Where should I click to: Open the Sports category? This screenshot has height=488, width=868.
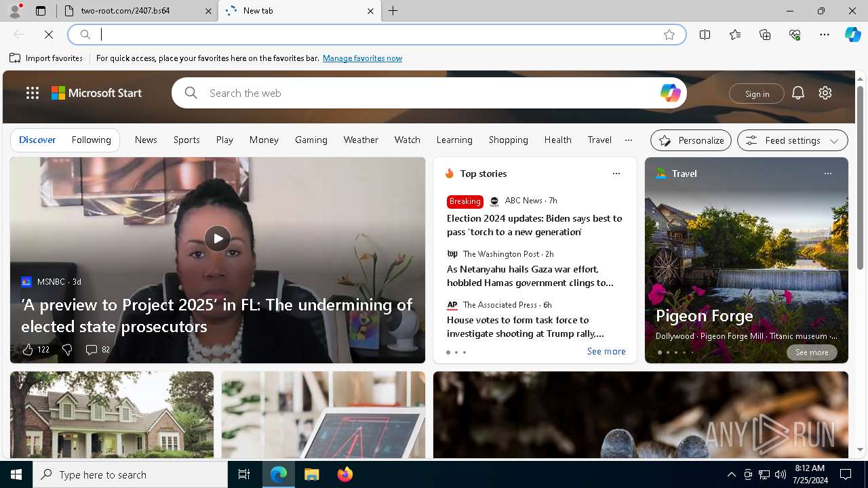(186, 140)
